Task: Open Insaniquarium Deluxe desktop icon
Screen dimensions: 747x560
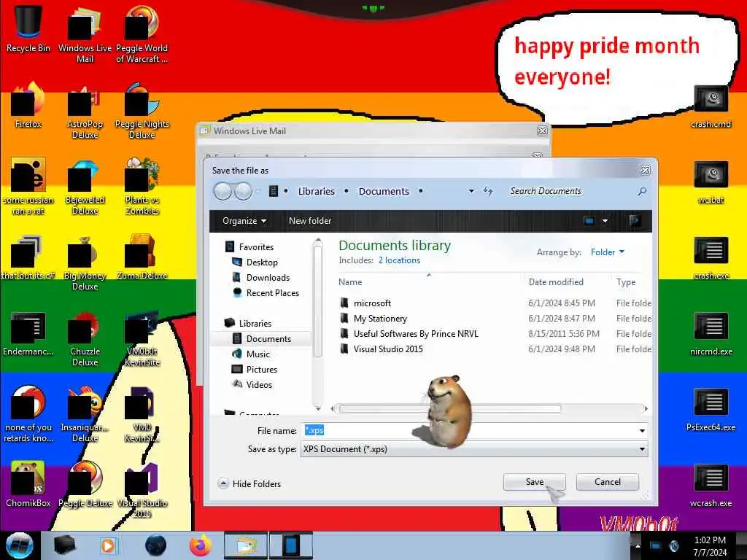Action: click(x=85, y=414)
